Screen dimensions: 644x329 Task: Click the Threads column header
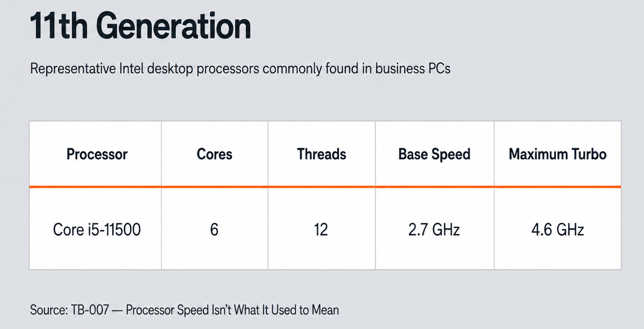point(322,154)
